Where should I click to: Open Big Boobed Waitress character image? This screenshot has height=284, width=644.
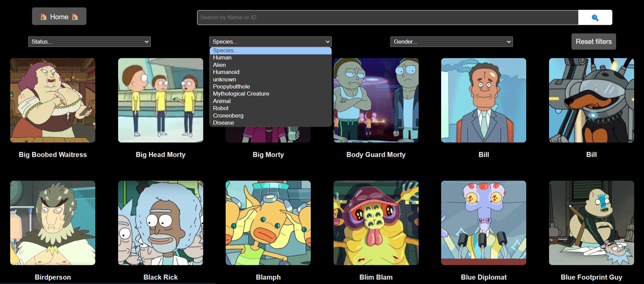[x=53, y=100]
